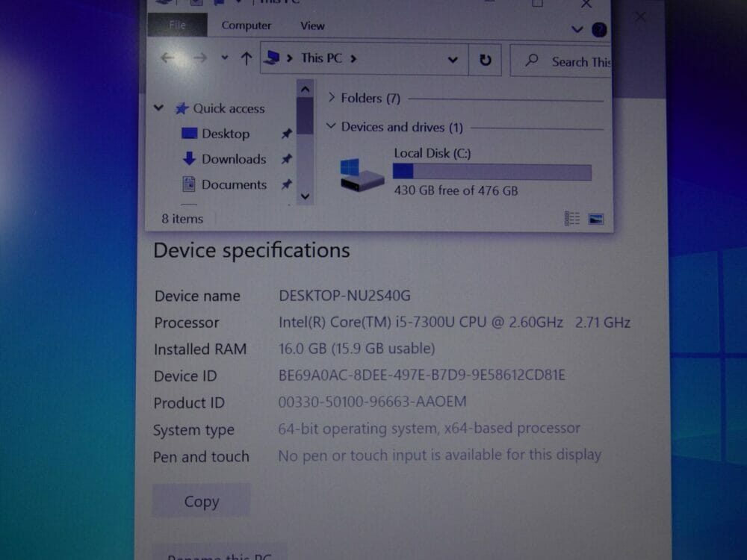This screenshot has height=560, width=747.
Task: Click the navigation pane scroll down arrow
Action: pyautogui.click(x=305, y=196)
